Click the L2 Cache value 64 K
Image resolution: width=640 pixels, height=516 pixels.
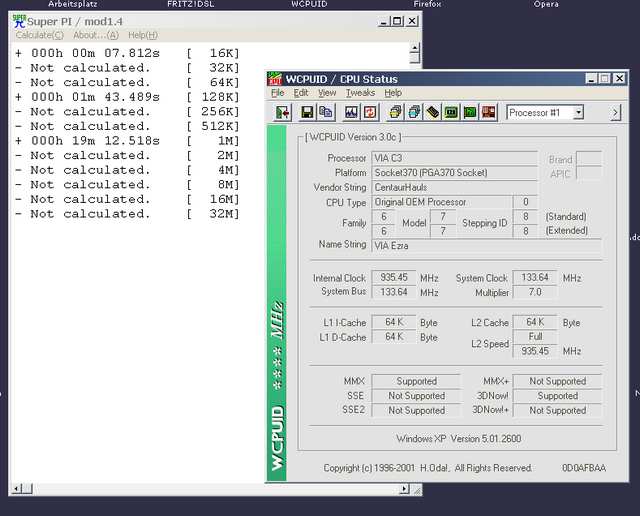point(535,322)
